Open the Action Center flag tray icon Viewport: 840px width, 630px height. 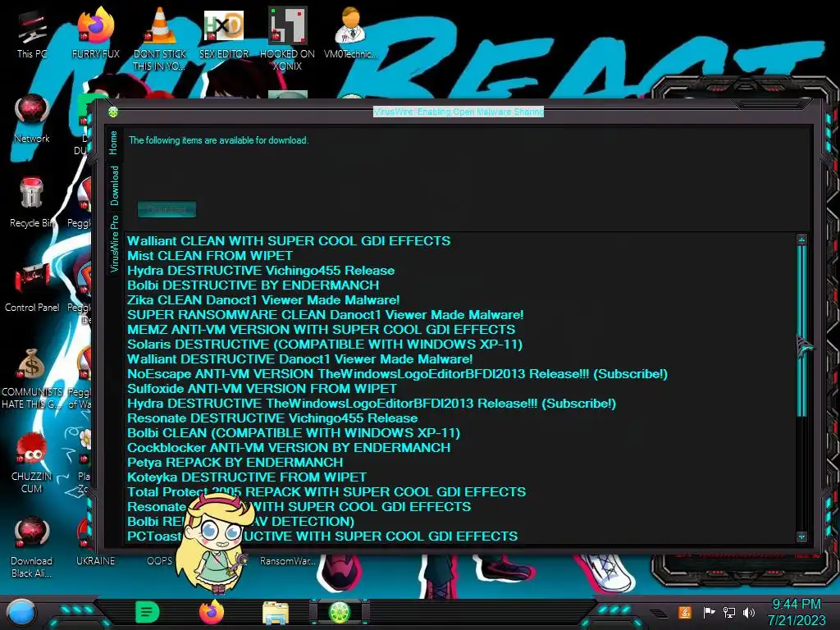click(x=709, y=612)
